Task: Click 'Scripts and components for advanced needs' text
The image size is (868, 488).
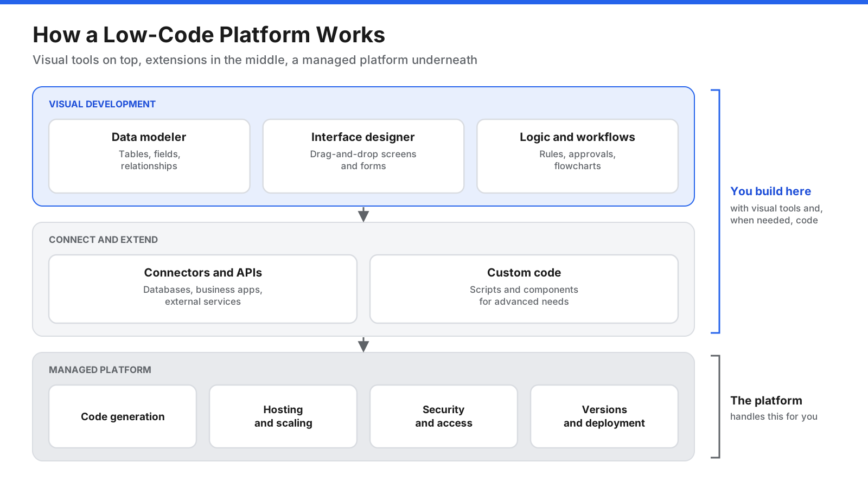Action: 524,296
